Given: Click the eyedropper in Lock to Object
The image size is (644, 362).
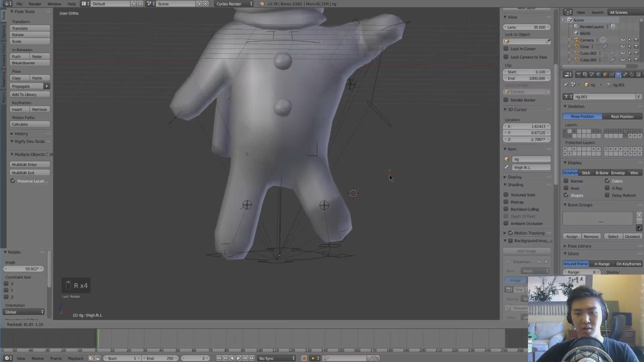Looking at the screenshot, I should coord(548,41).
